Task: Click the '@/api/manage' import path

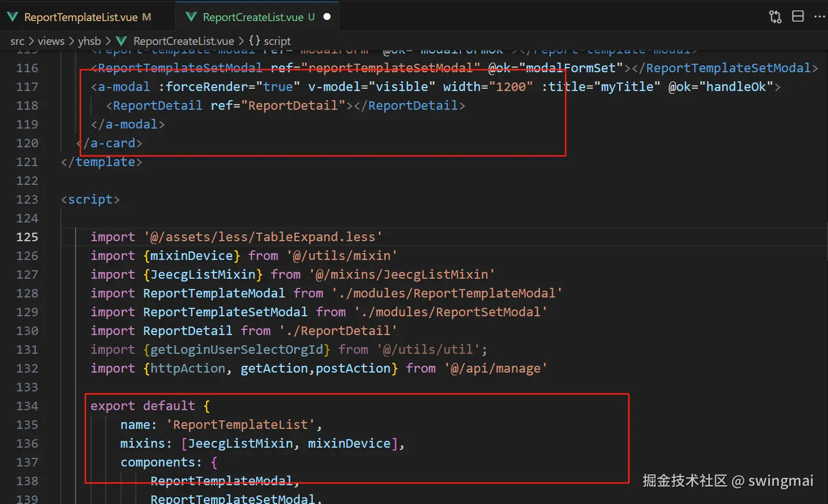Action: tap(495, 368)
